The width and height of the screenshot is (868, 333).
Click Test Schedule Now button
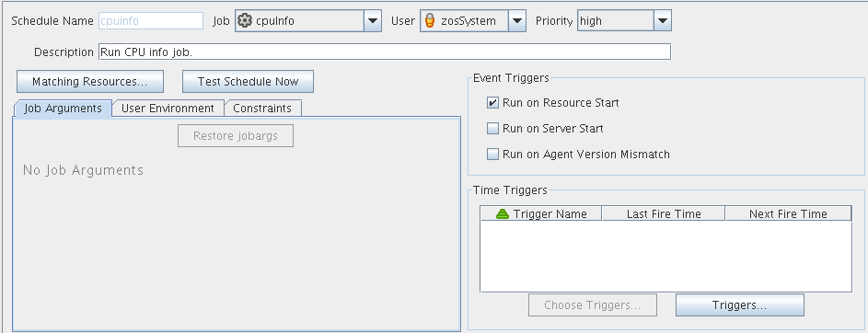coord(248,81)
